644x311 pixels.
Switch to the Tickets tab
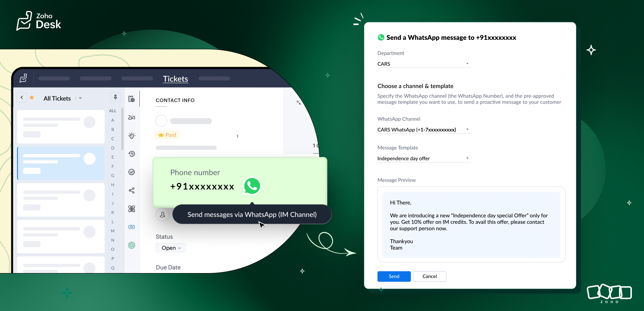coord(175,79)
